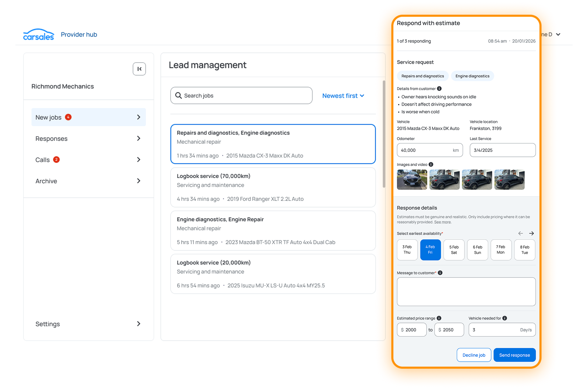Select 8 Feb Tue availability
Viewport: 588px width, 389px height.
pos(525,250)
